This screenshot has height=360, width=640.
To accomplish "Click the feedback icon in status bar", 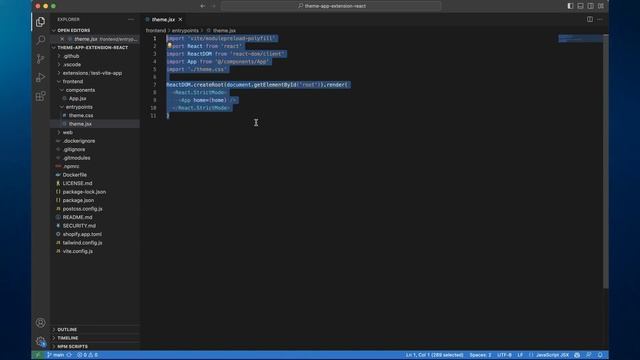I will [x=589, y=355].
